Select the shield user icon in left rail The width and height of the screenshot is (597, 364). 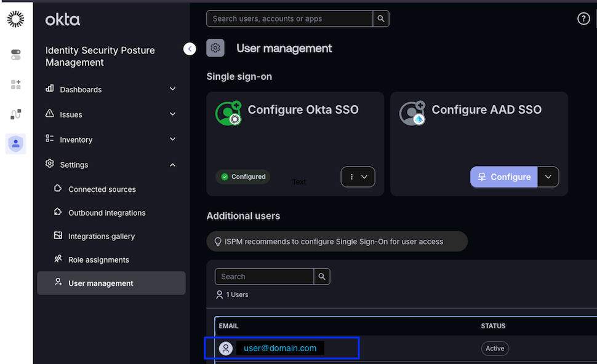click(x=15, y=144)
